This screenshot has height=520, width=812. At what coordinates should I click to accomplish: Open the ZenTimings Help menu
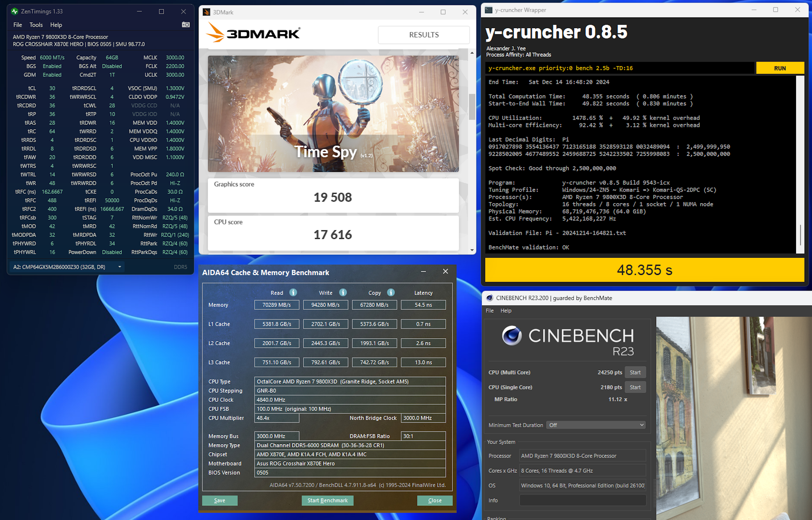pyautogui.click(x=56, y=25)
